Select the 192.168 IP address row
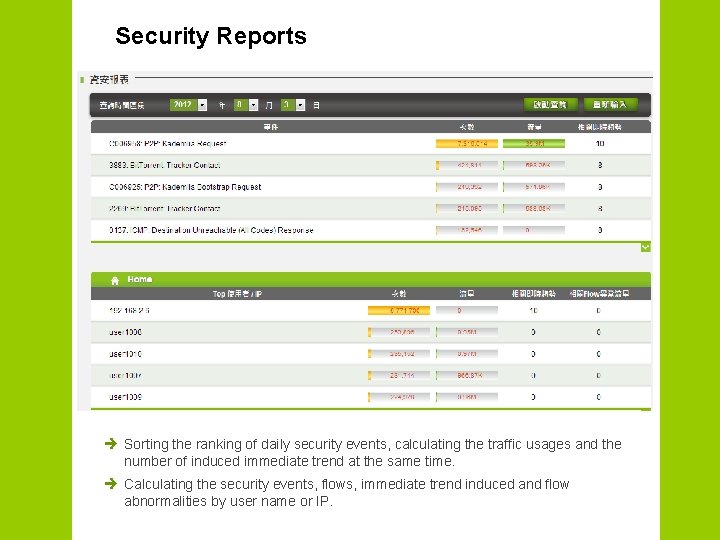720x540 pixels. pyautogui.click(x=371, y=311)
